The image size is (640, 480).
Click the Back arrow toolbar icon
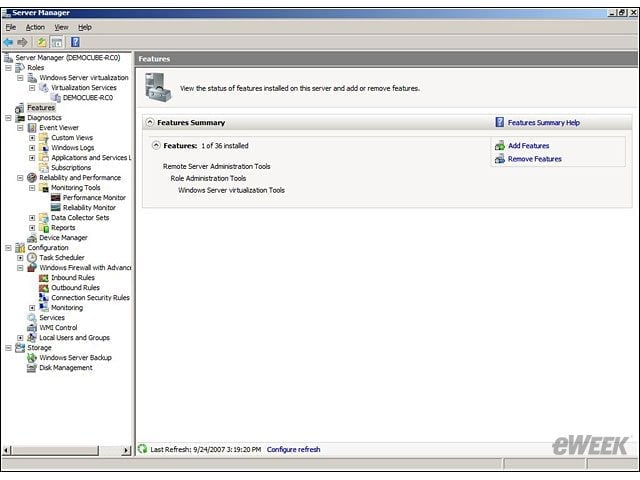pos(8,42)
